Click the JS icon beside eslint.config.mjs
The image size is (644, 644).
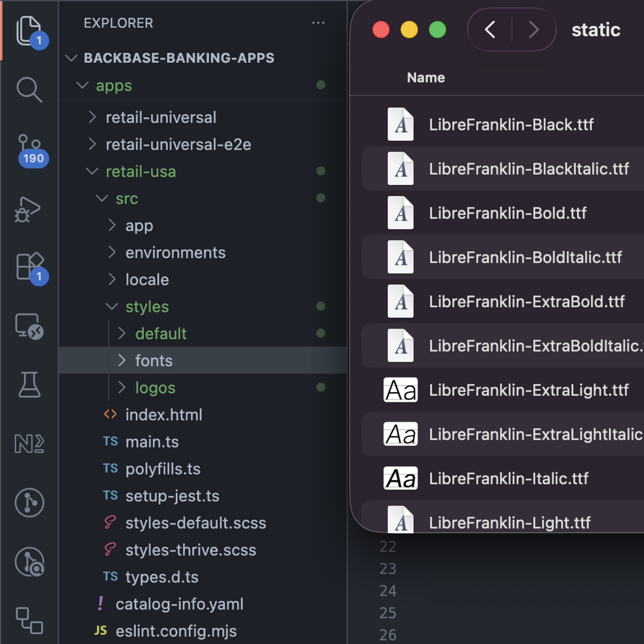tap(100, 630)
